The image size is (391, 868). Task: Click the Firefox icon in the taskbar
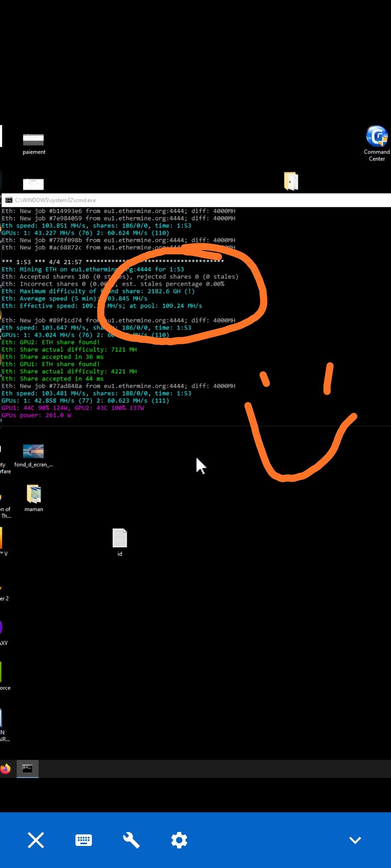tap(5, 769)
